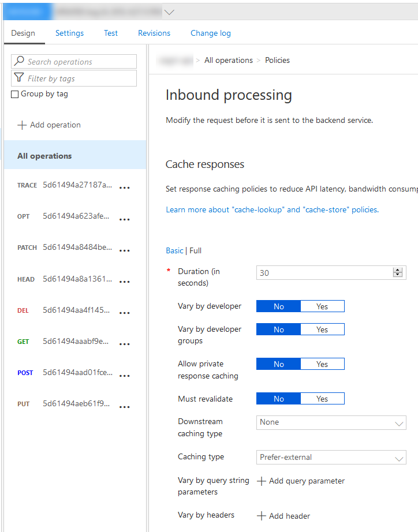
Task: Click the plus icon for Add header
Action: [262, 516]
